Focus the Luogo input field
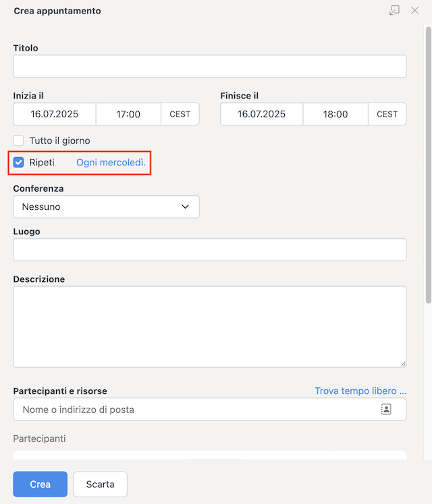 [x=210, y=250]
